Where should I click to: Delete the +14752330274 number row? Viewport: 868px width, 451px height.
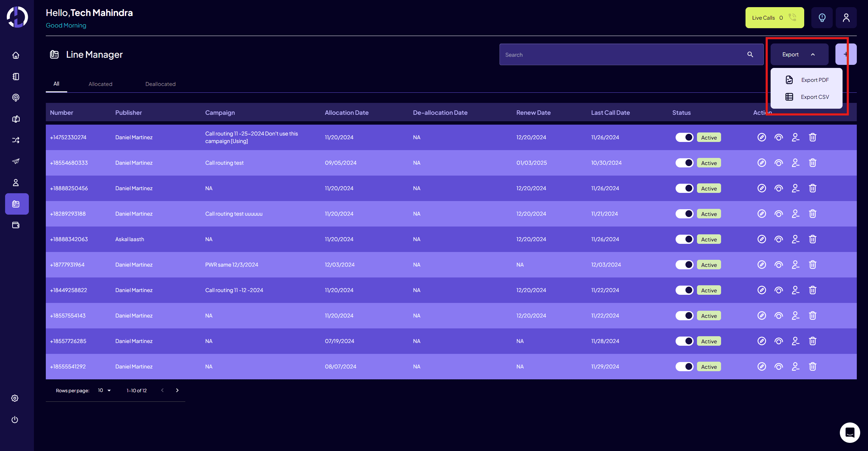click(x=812, y=137)
